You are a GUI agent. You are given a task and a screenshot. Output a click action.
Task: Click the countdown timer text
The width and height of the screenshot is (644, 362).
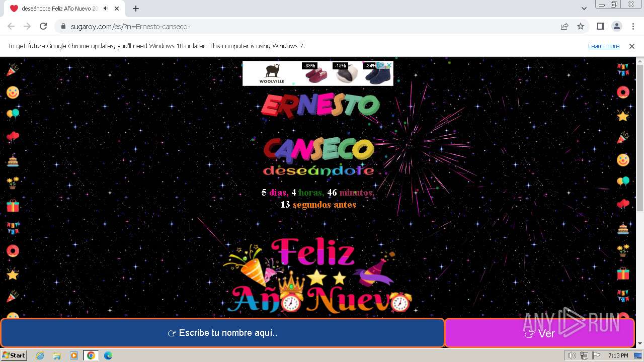pyautogui.click(x=318, y=199)
